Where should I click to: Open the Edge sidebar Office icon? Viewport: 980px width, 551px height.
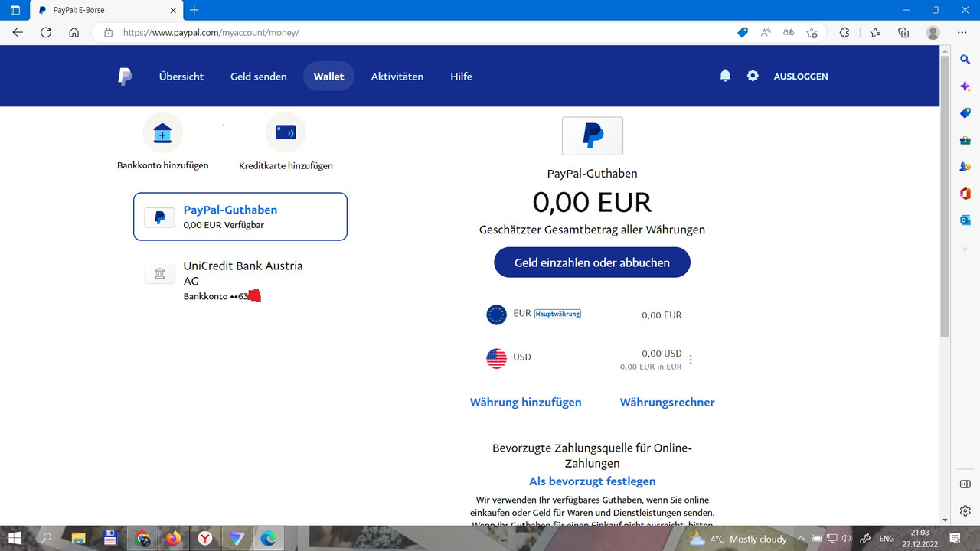[x=965, y=194]
